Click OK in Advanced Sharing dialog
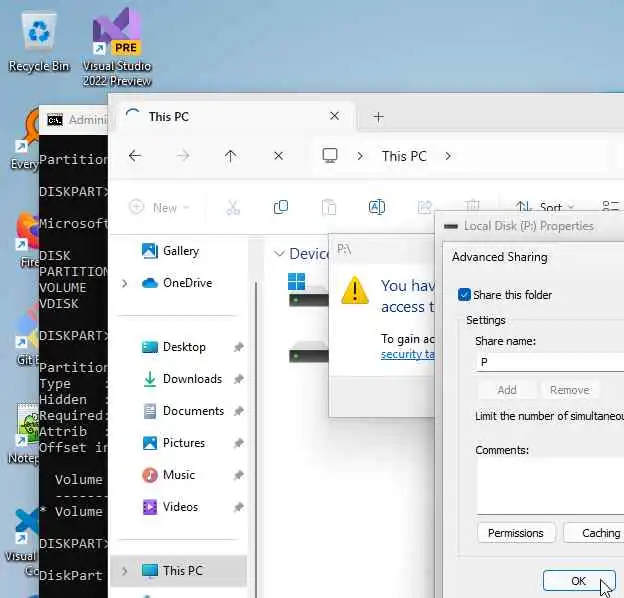This screenshot has height=598, width=624. coord(579,581)
